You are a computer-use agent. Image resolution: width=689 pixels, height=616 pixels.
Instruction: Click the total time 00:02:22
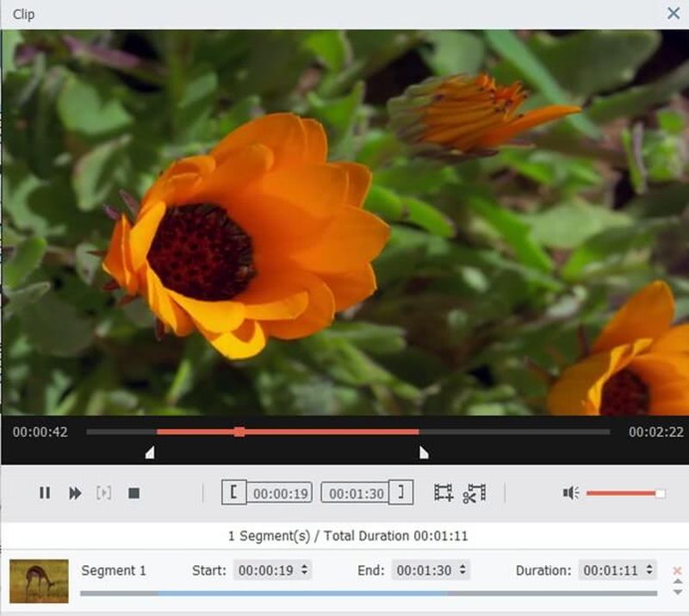[656, 432]
